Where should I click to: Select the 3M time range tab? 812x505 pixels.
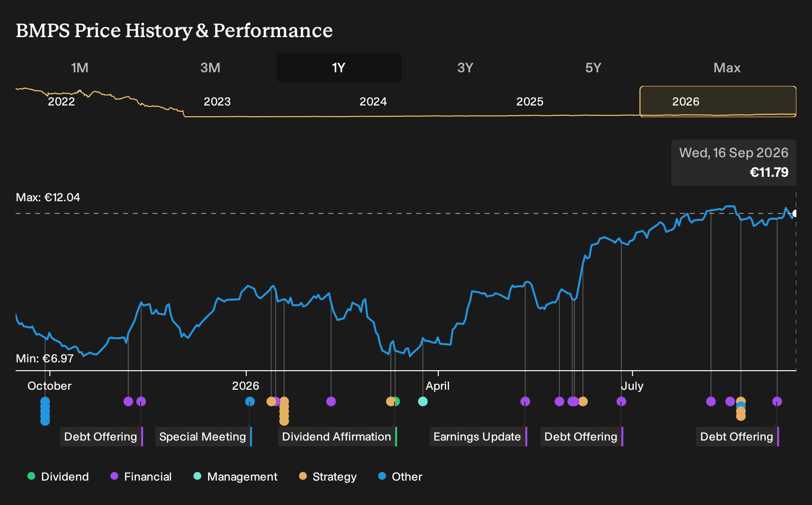[x=210, y=68]
